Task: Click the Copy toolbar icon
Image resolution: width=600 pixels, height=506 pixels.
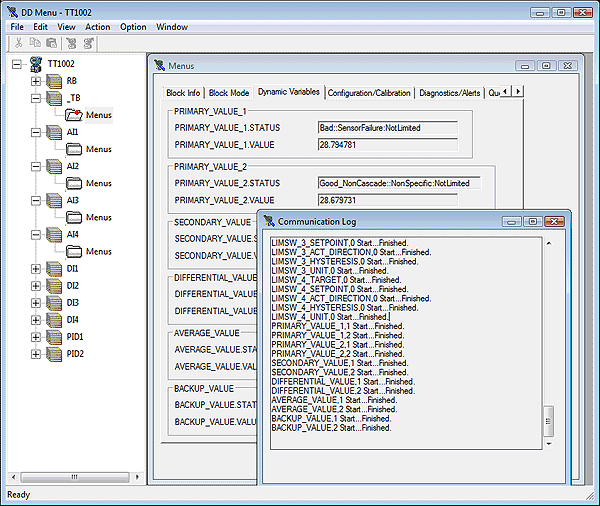Action: (36, 44)
